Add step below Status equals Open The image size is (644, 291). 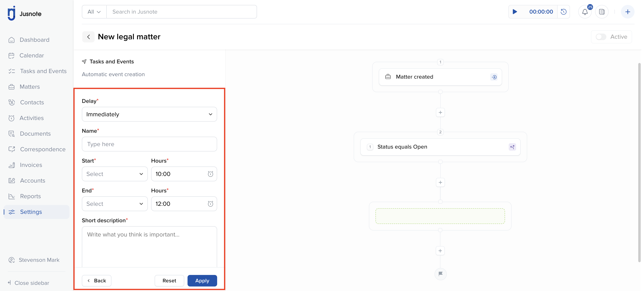point(440,182)
